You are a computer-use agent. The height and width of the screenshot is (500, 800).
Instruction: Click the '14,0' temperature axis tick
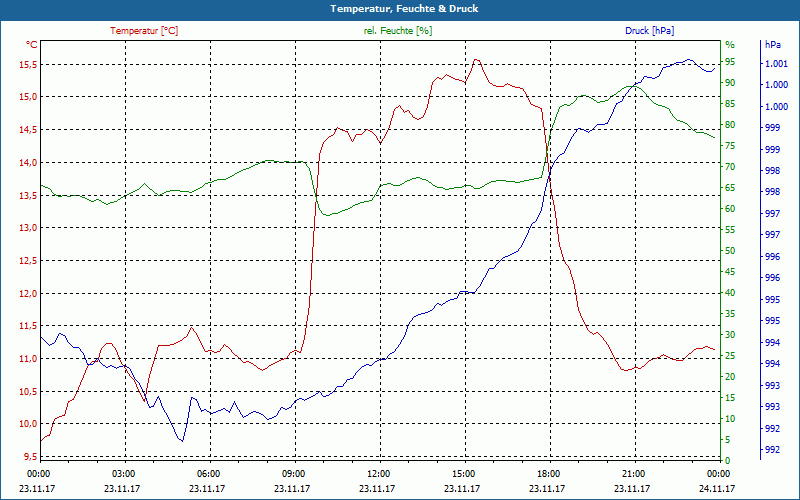[28, 163]
